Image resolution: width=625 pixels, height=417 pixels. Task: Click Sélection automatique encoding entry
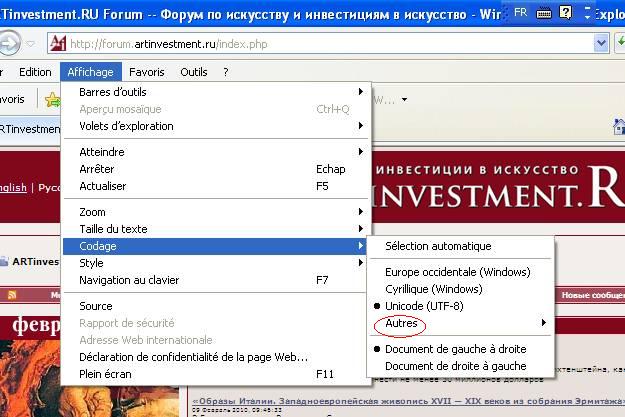[438, 246]
